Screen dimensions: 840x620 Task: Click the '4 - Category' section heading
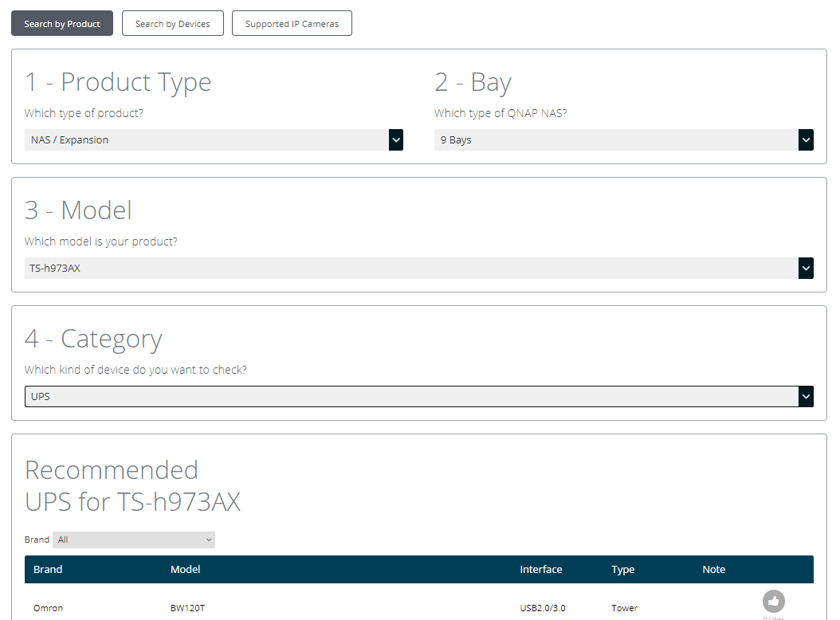93,339
